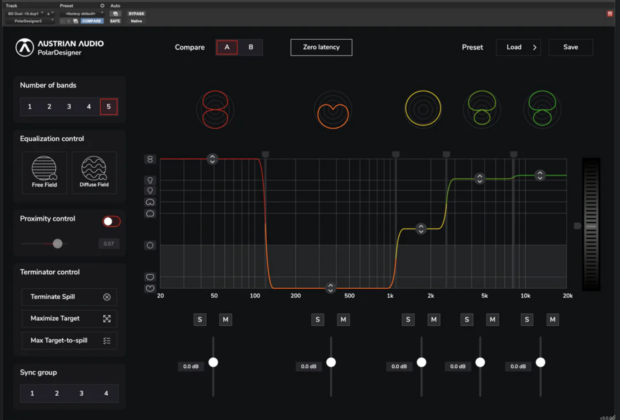Select cardioid icon, fourth from top on scale
620x420 pixels.
click(x=150, y=202)
